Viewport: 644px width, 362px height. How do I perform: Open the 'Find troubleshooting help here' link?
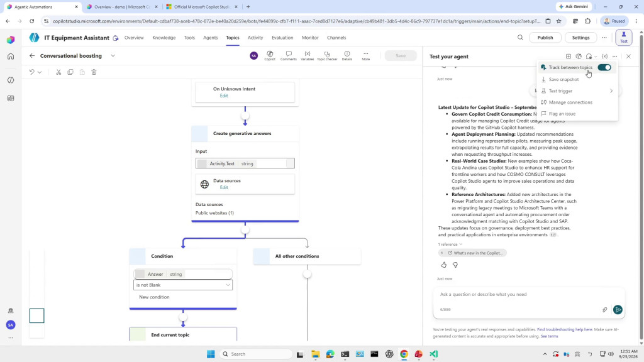click(x=564, y=329)
